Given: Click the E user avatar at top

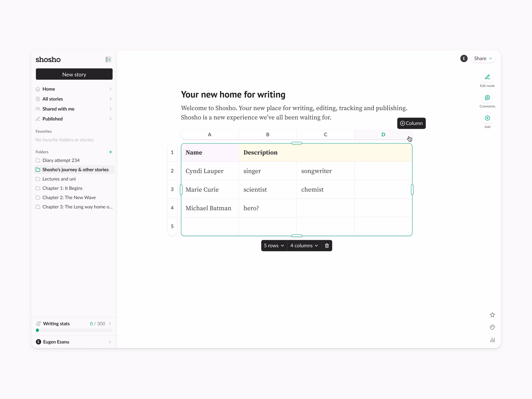Looking at the screenshot, I should point(464,59).
